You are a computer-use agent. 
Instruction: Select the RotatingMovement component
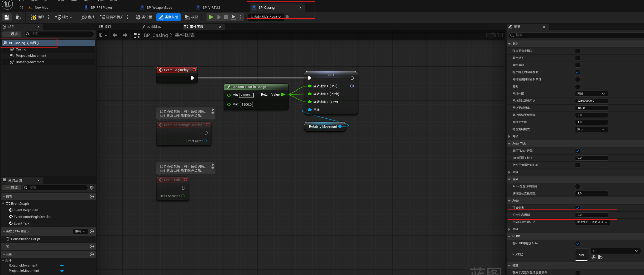[x=30, y=62]
